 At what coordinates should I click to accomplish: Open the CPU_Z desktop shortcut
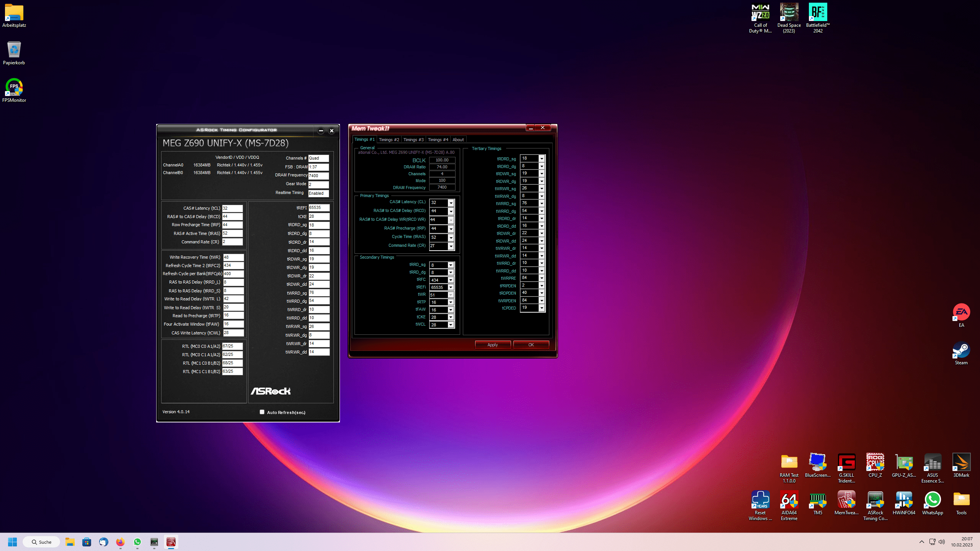click(x=875, y=463)
